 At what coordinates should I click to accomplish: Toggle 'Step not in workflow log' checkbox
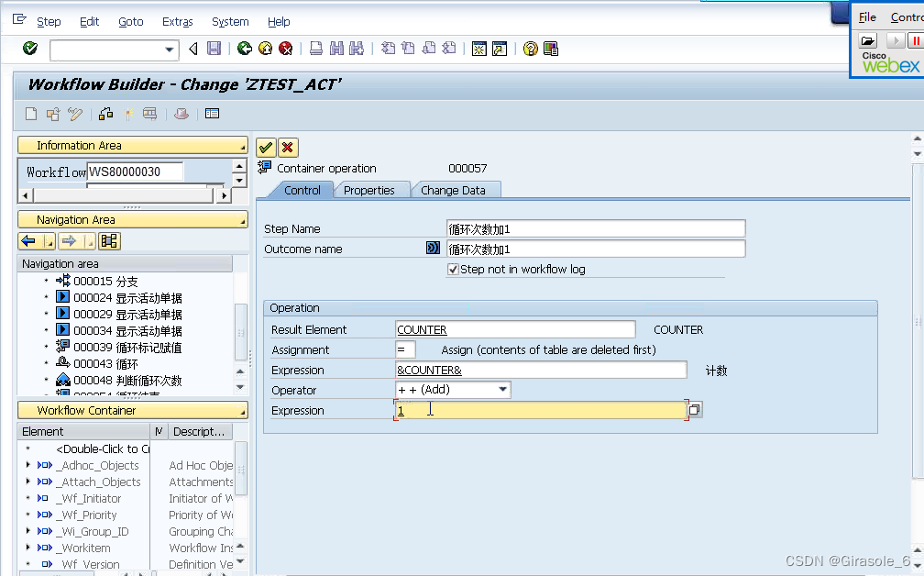pos(453,270)
